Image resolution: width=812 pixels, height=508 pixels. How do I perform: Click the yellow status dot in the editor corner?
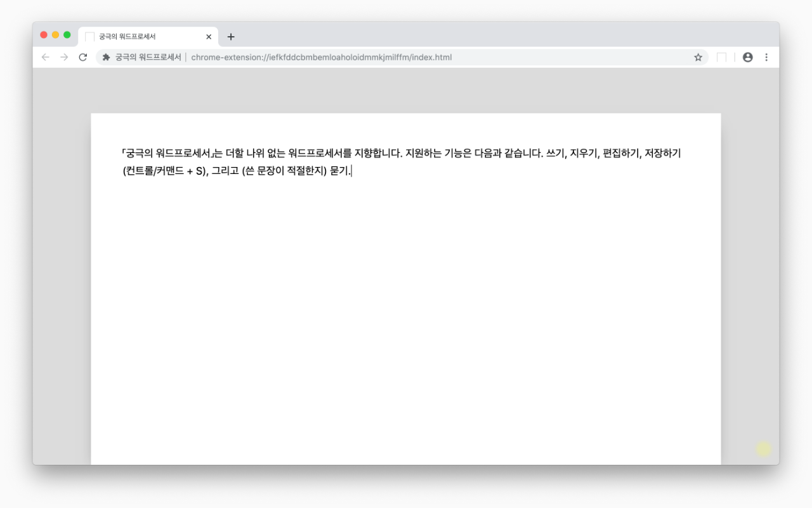tap(764, 448)
